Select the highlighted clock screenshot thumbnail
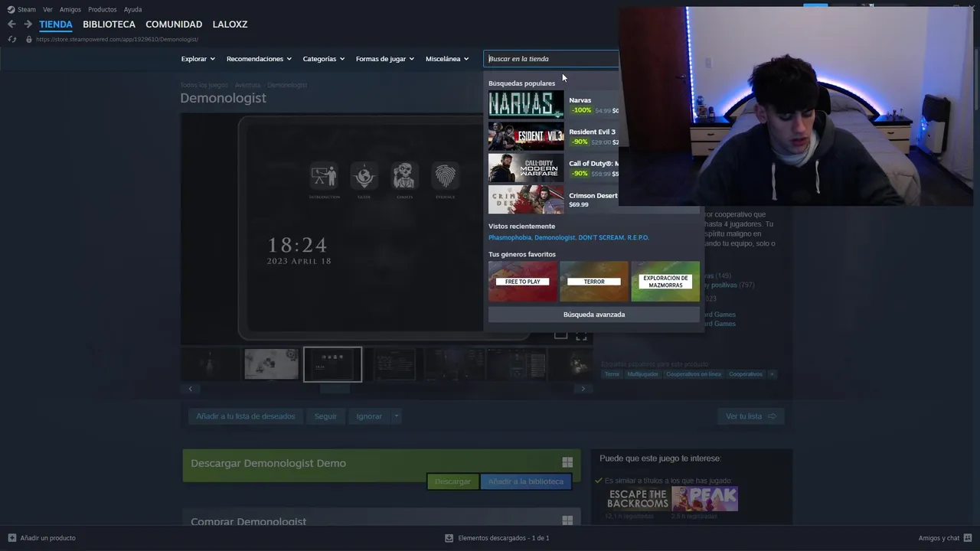Screen dimensions: 980x551 [x=332, y=364]
